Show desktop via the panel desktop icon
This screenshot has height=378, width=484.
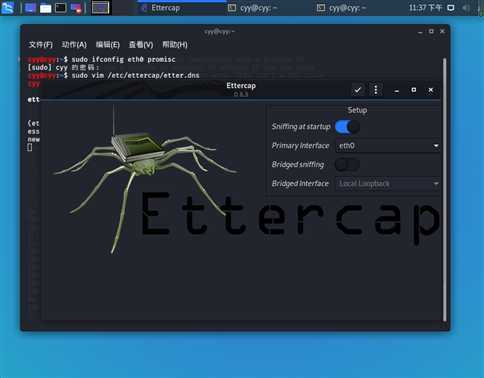pos(31,8)
